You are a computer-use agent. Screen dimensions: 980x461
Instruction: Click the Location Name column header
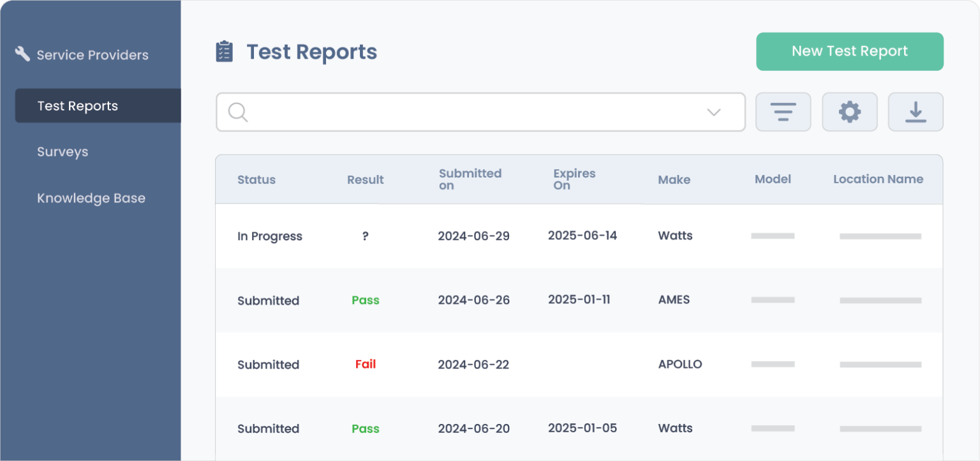[878, 179]
